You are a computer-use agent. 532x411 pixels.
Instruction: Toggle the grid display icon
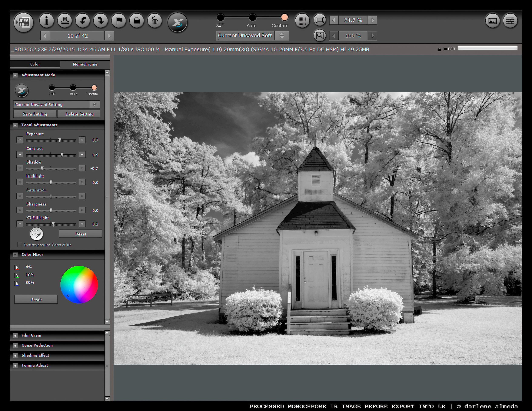click(x=302, y=20)
